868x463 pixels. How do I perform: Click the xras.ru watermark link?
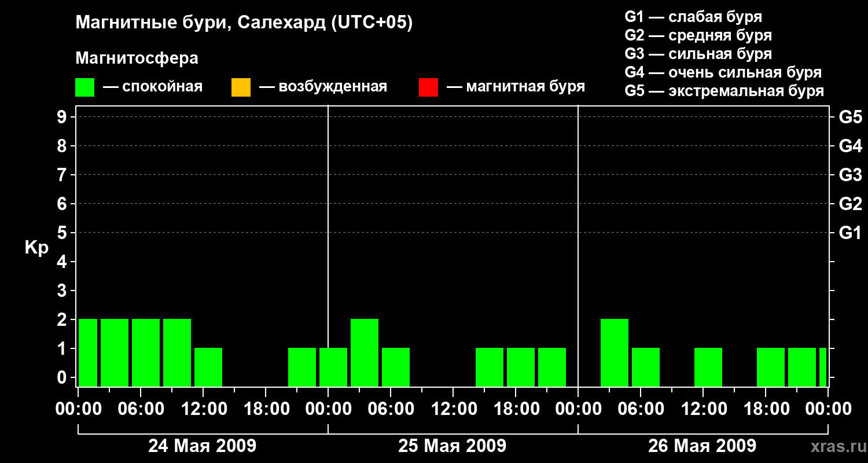pos(836,446)
